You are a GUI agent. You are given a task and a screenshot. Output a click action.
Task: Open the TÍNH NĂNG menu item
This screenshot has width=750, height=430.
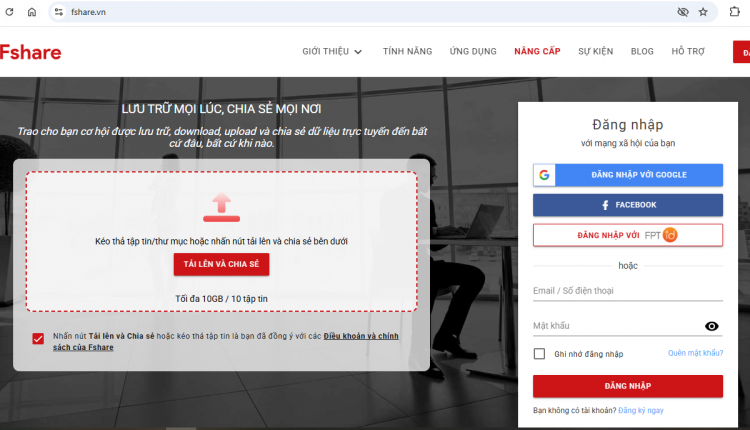[408, 51]
